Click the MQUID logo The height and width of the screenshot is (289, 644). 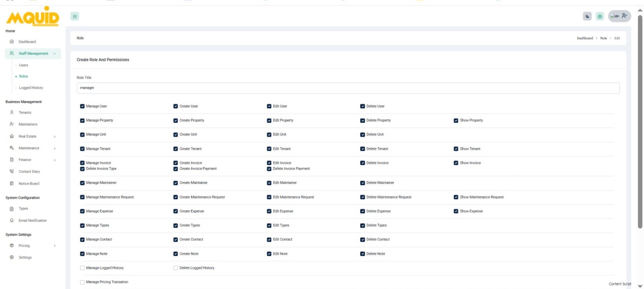(33, 17)
